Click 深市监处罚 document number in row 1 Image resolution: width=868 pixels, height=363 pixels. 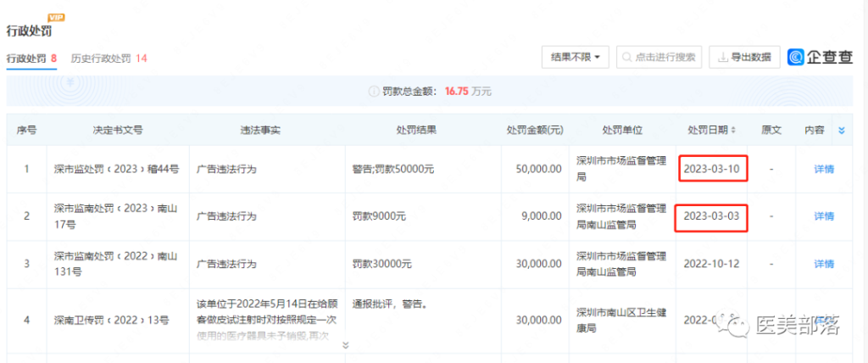(116, 169)
